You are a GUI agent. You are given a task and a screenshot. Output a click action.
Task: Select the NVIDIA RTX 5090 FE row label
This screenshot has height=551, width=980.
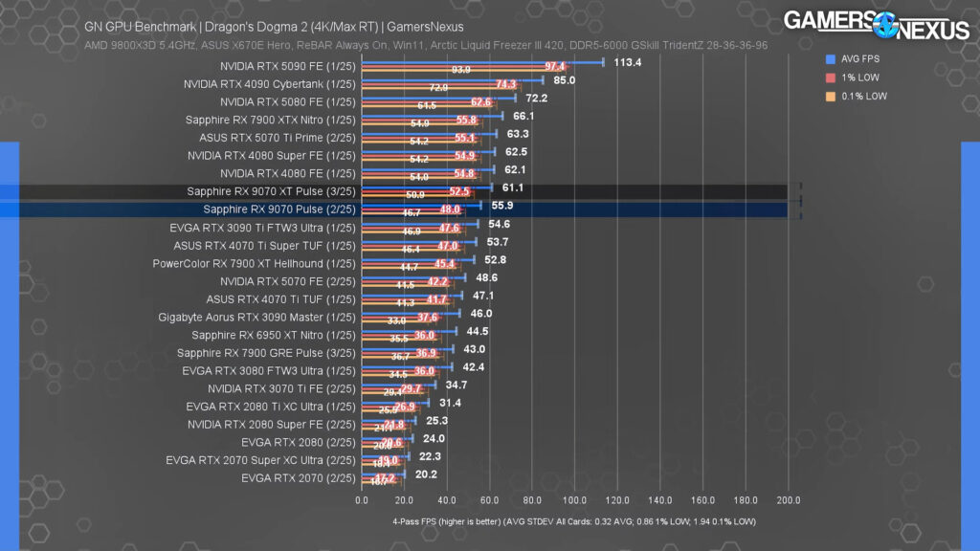tap(287, 66)
